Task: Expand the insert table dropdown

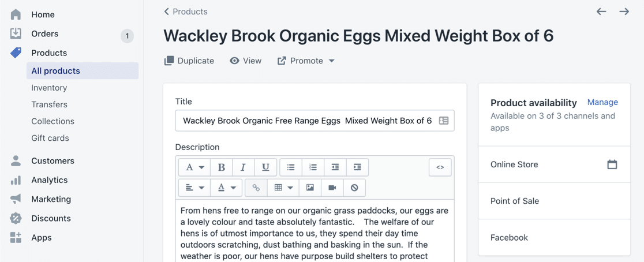Action: [283, 188]
